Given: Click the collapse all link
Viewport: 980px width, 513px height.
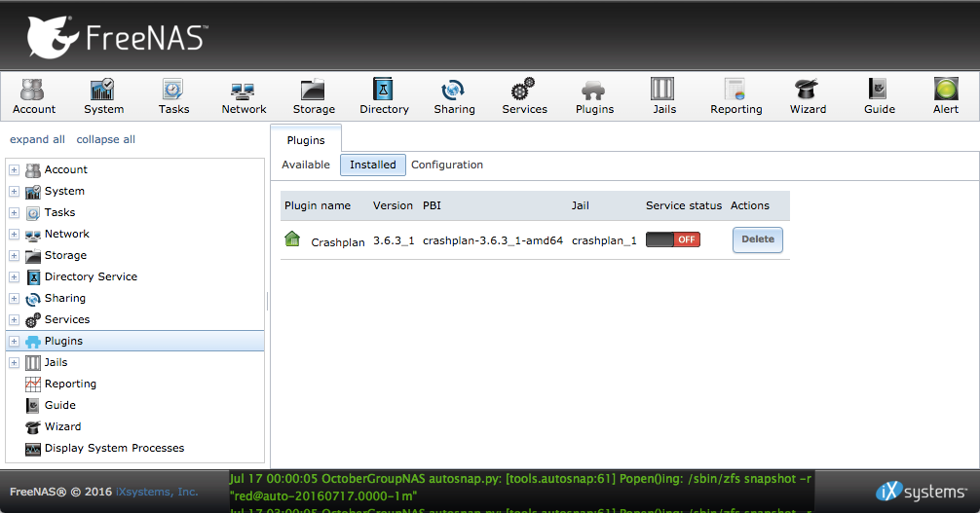Looking at the screenshot, I should pos(105,139).
